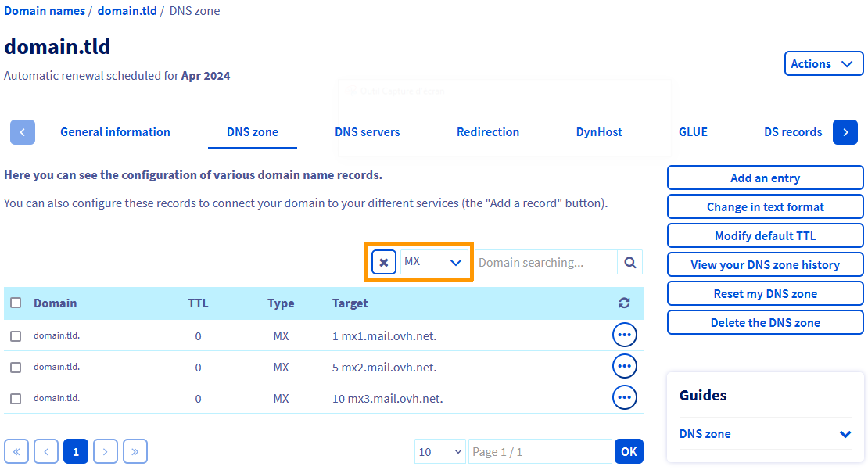Click inside the Domain searching input field
Screen dimensions: 868x470
[x=546, y=262]
